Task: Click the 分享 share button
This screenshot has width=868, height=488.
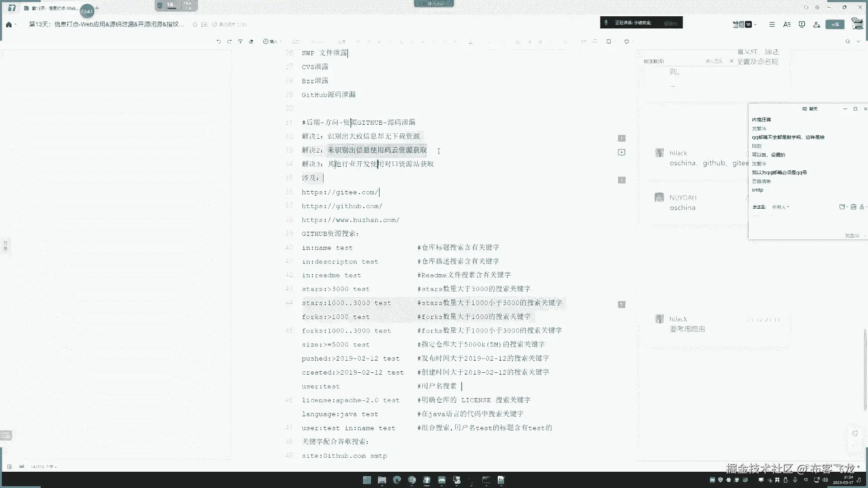Action: coord(835,24)
